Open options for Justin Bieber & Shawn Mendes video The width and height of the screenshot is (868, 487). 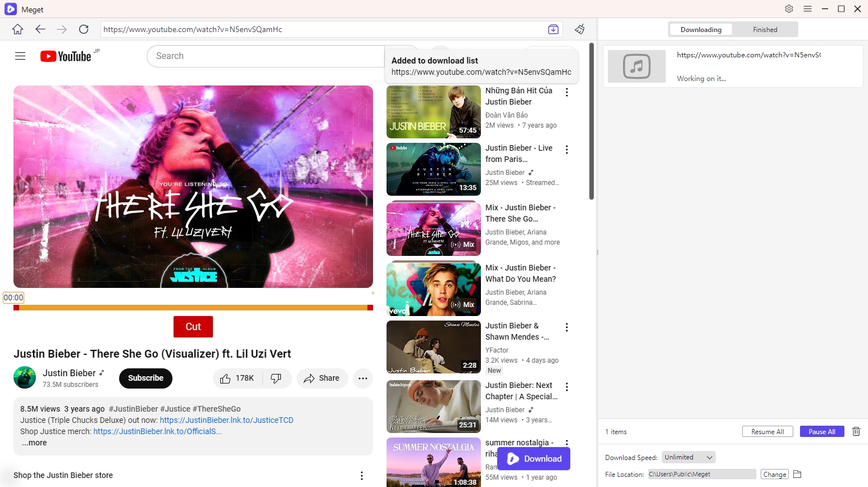(567, 327)
